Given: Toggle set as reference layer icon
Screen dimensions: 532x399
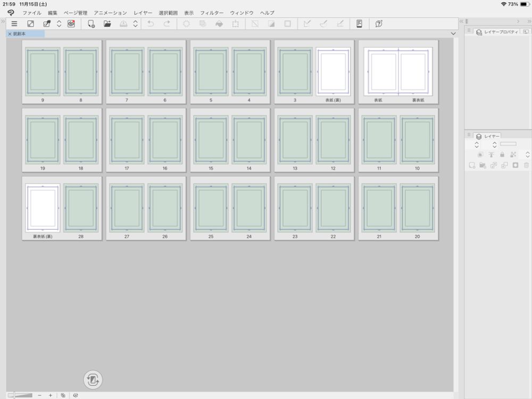Looking at the screenshot, I should pos(491,155).
